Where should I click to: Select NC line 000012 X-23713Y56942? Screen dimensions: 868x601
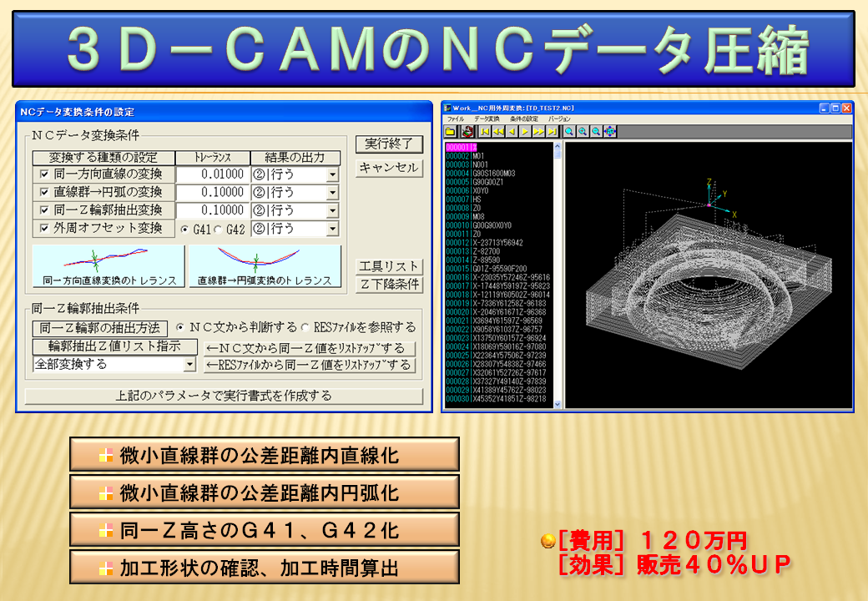point(484,242)
